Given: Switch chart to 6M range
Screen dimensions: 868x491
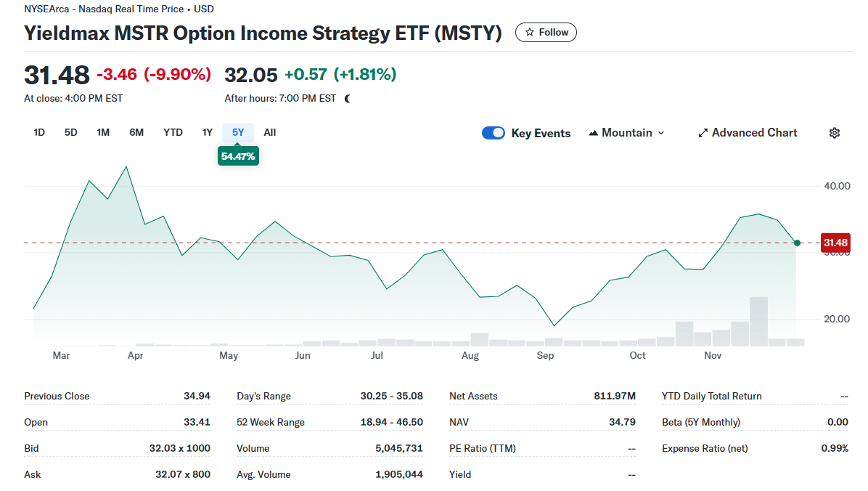Looking at the screenshot, I should (136, 132).
